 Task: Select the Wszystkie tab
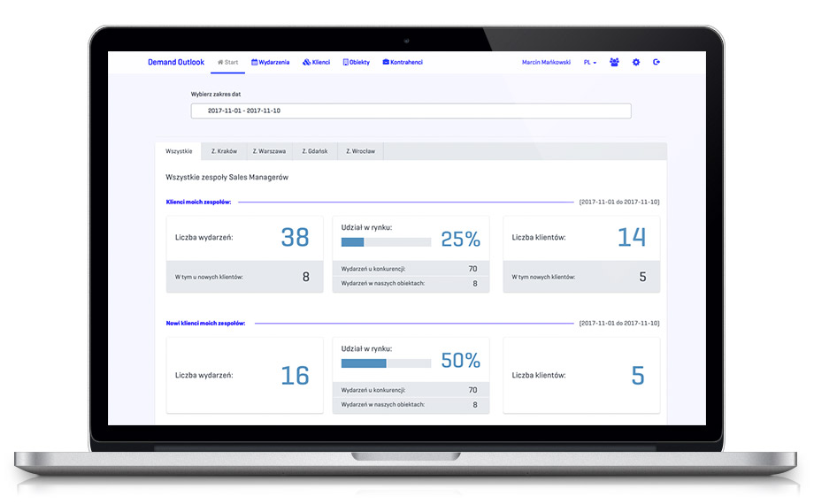[x=179, y=151]
